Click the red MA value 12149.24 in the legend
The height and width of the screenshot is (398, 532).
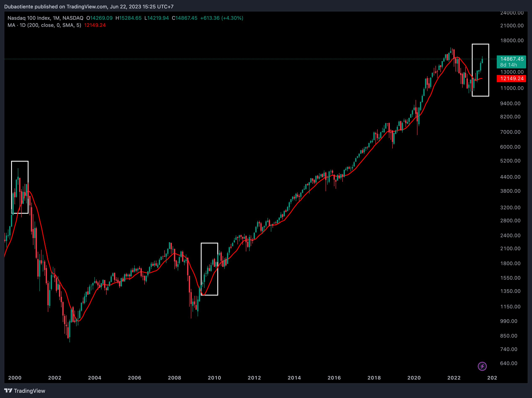click(x=95, y=25)
